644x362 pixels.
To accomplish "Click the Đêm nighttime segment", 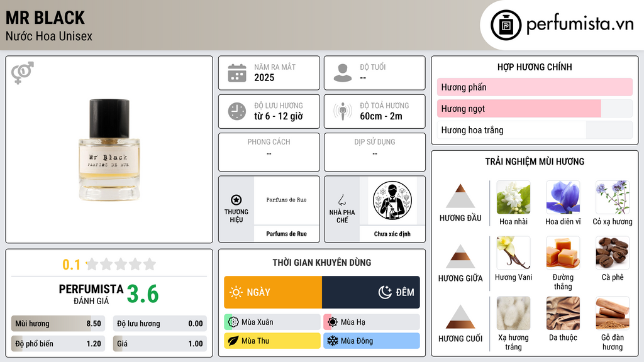I will coord(371,292).
